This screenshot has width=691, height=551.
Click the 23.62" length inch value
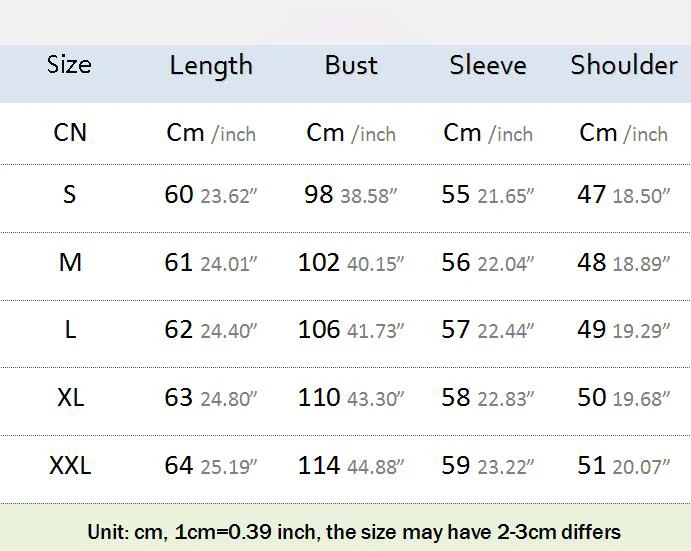[229, 196]
